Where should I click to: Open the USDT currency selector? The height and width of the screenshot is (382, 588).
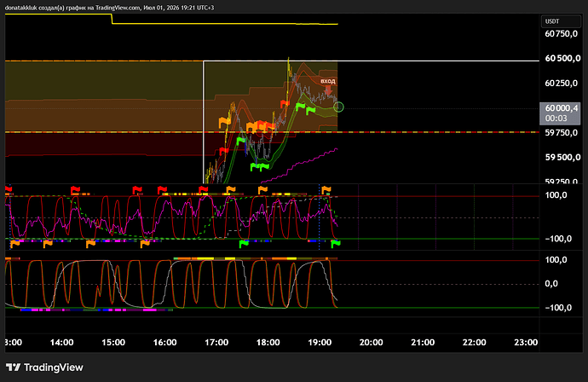[561, 21]
